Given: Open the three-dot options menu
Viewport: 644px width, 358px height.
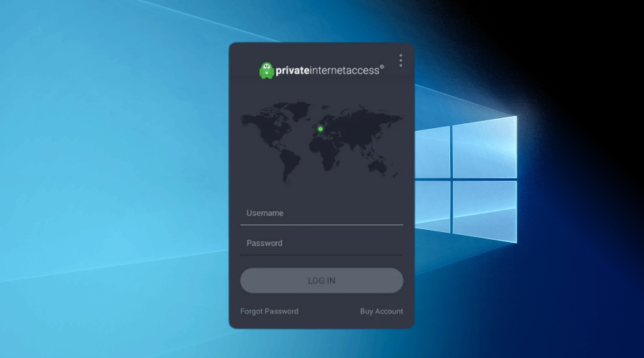Looking at the screenshot, I should [401, 61].
